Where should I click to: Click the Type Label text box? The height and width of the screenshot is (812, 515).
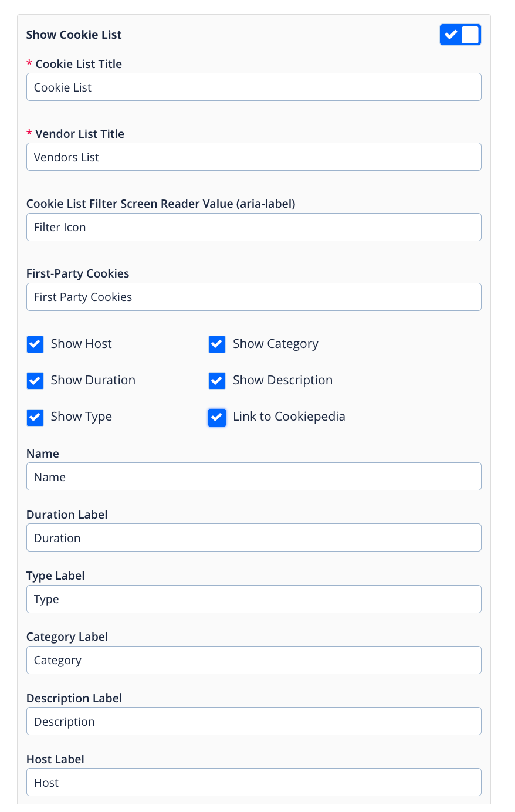(x=253, y=599)
